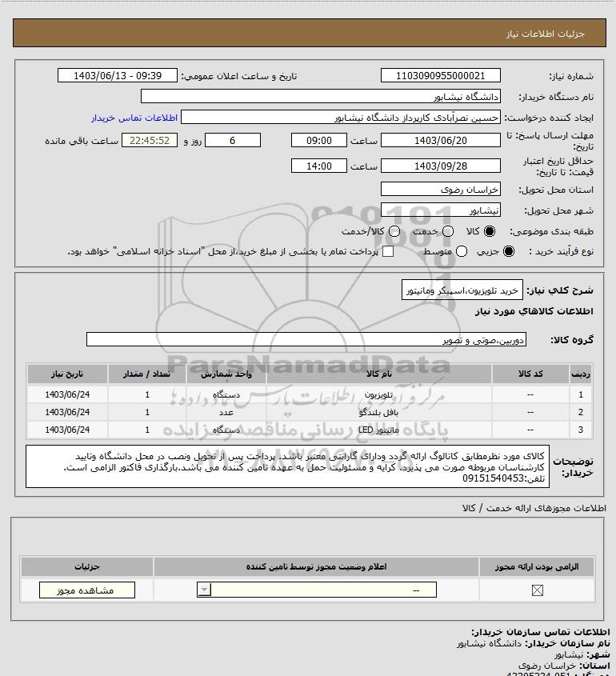Screen dimensions: 616x676
Task: Select the تلویزیون item name cell
Action: pos(379,394)
